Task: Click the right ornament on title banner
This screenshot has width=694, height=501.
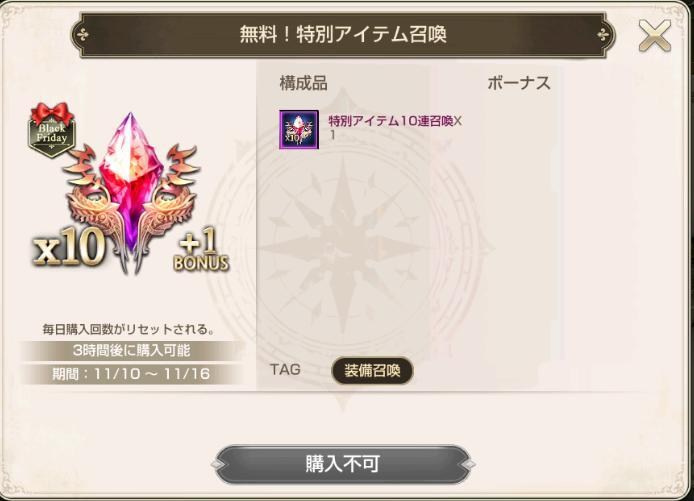Action: [604, 35]
